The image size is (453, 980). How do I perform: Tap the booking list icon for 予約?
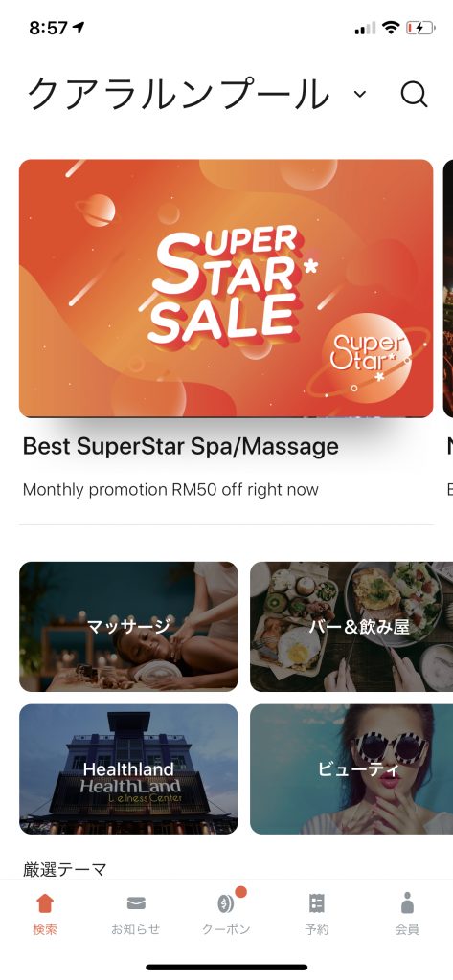tap(317, 903)
